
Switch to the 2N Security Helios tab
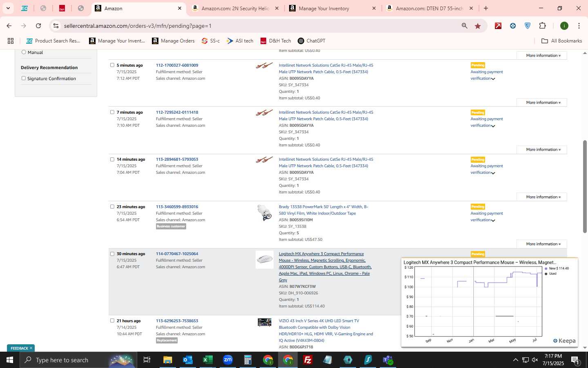(235, 8)
